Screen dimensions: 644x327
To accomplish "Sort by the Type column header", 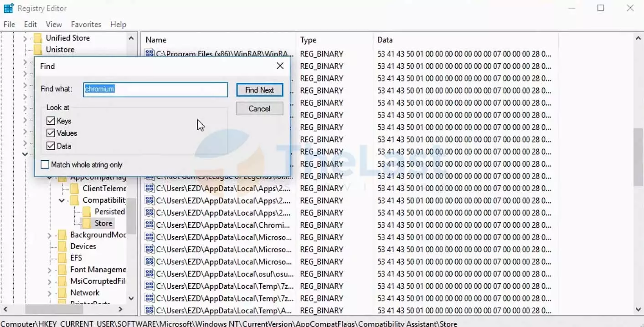I will click(335, 40).
